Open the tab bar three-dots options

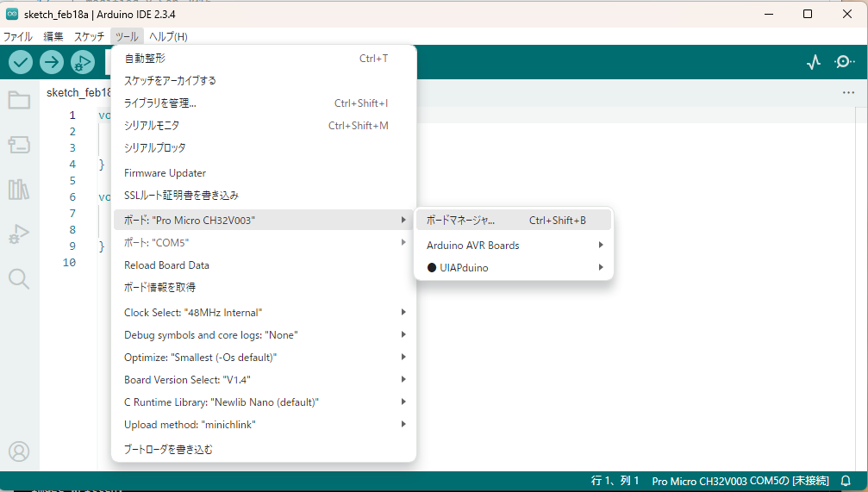pyautogui.click(x=848, y=93)
